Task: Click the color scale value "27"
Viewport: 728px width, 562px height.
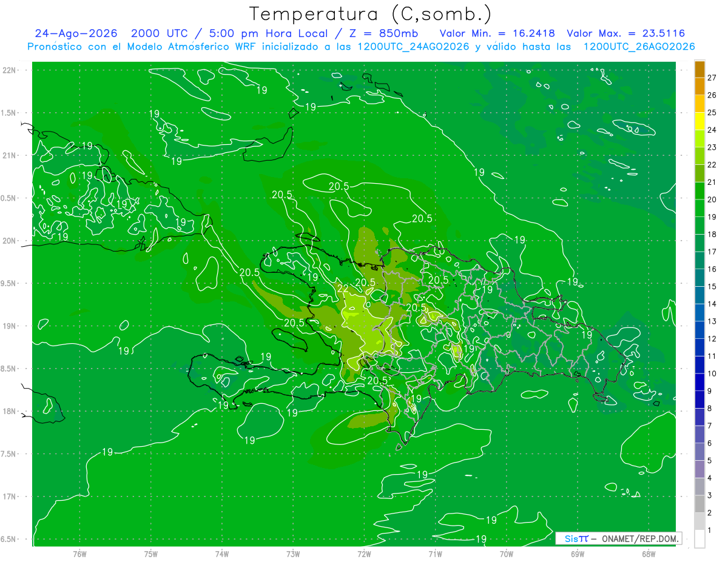Action: pos(712,78)
